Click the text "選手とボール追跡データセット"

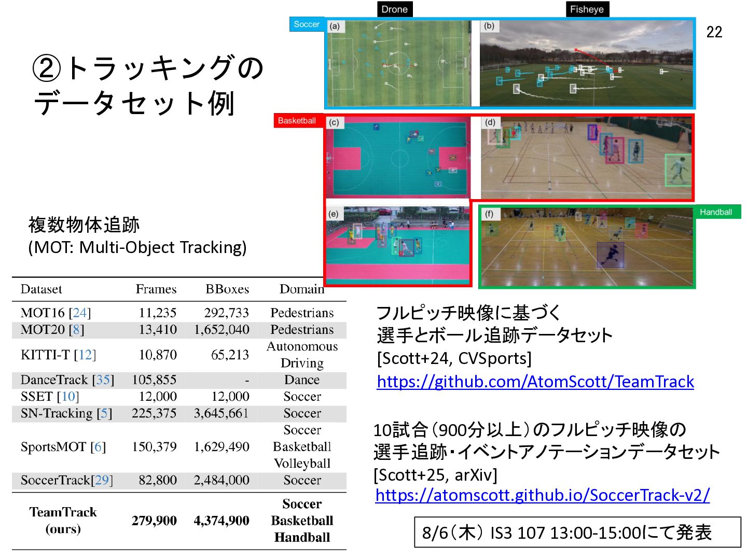coord(494,335)
